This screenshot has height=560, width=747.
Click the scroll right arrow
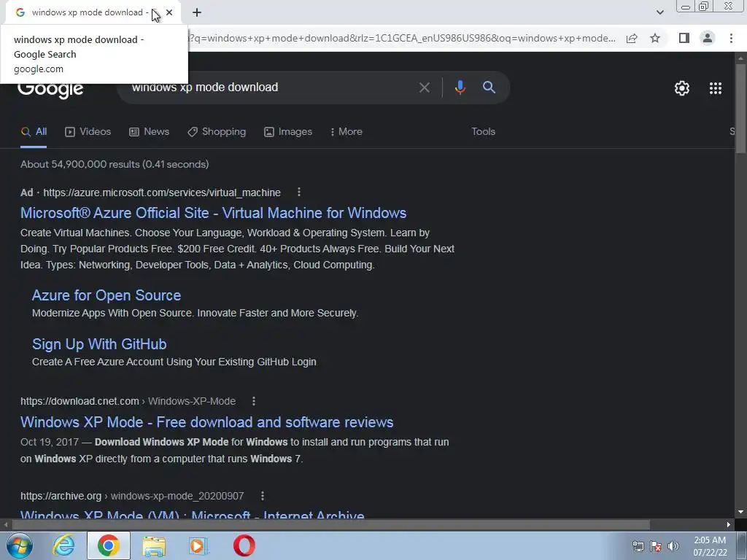(x=729, y=525)
